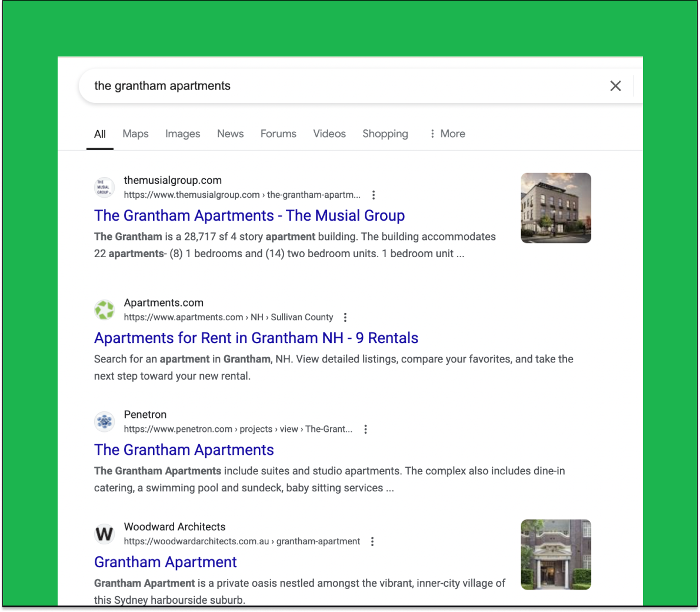This screenshot has height=612, width=700.
Task: Click the Woodward Architects W favicon
Action: tap(104, 533)
